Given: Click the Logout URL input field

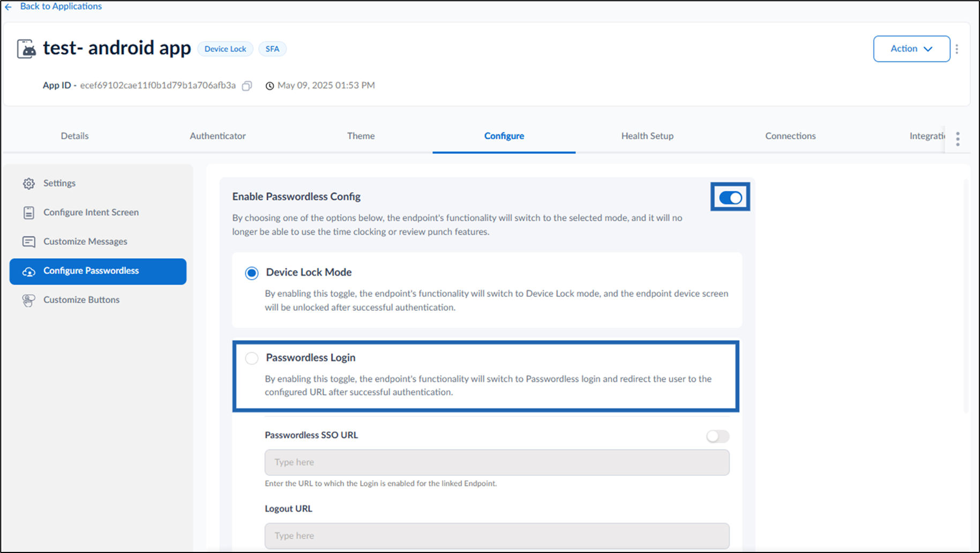Looking at the screenshot, I should click(497, 536).
